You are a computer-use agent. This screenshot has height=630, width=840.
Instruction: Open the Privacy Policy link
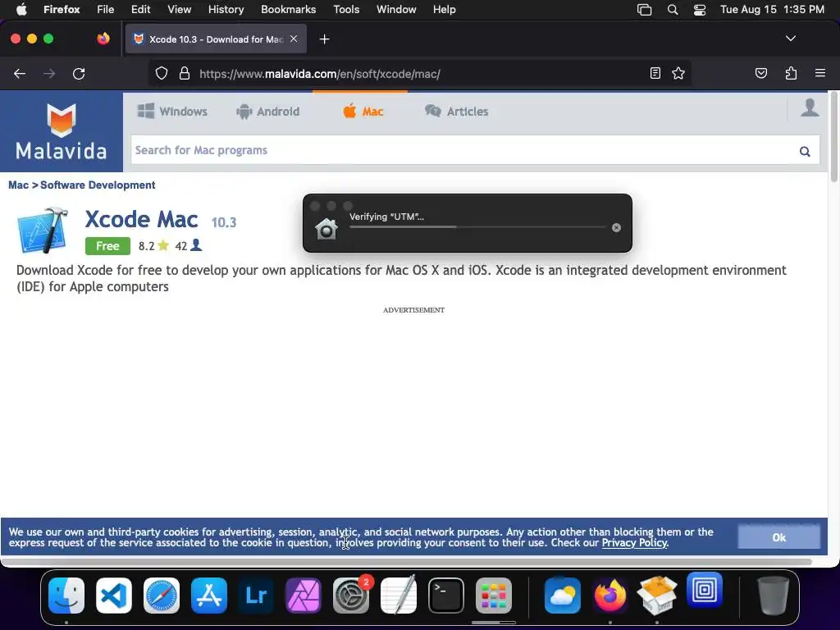pyautogui.click(x=634, y=543)
